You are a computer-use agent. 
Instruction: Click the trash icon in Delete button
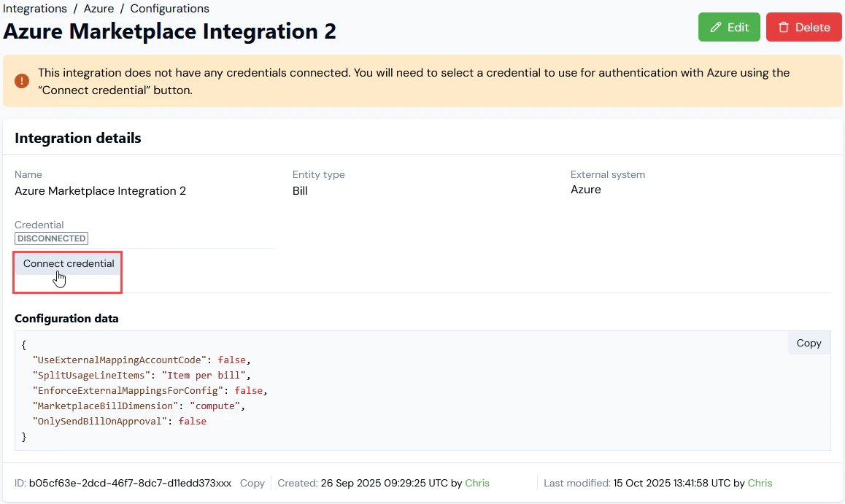coord(784,27)
